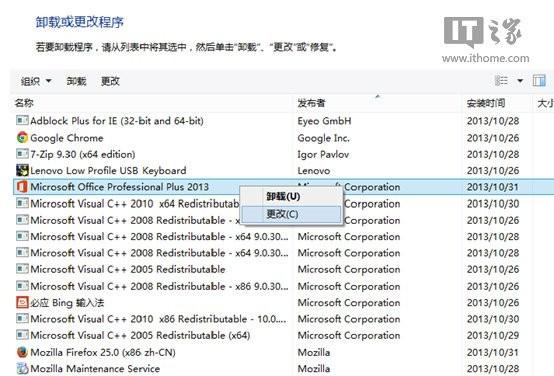Click the Google Chrome icon in list
Viewport: 554px width, 376px height.
(x=22, y=137)
